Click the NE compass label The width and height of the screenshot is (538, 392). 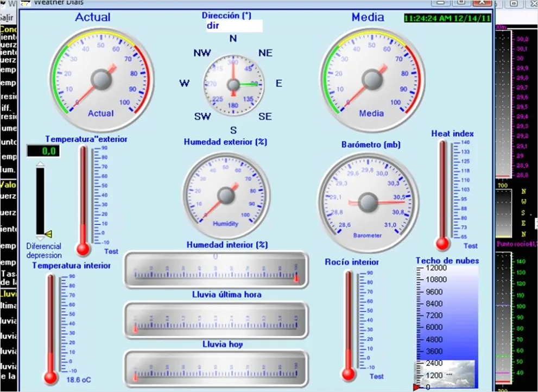pos(265,53)
